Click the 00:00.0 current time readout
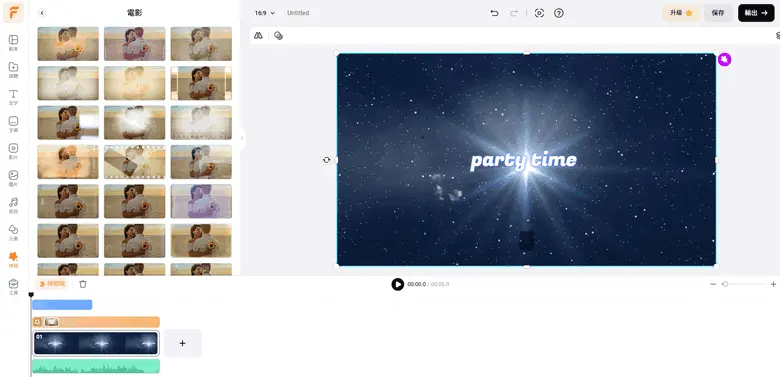780x377 pixels. pos(417,284)
